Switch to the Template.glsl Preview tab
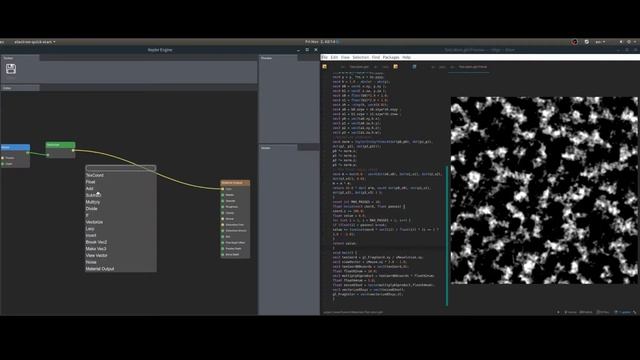Viewport: 640px width, 360px height. coord(472,67)
